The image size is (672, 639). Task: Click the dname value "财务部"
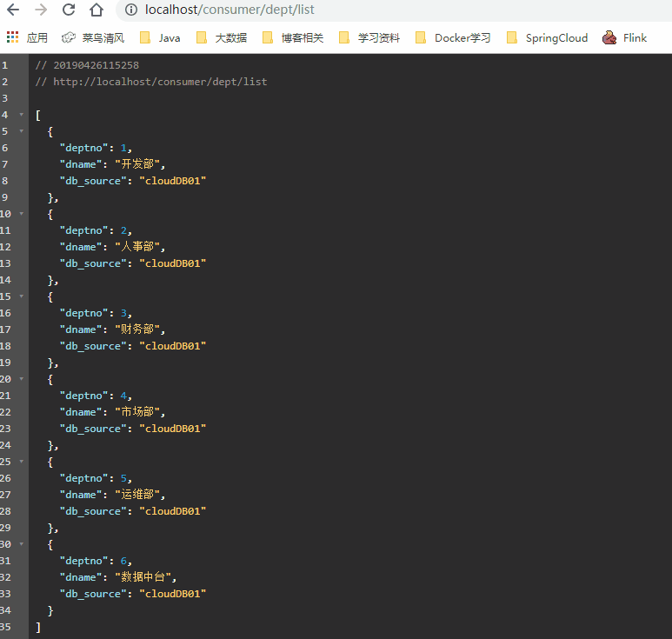tap(137, 329)
